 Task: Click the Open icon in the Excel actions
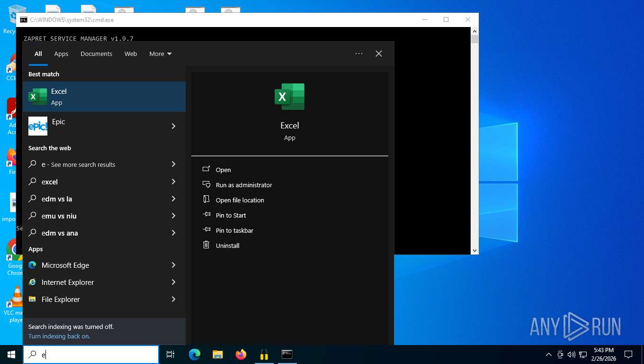coord(206,169)
